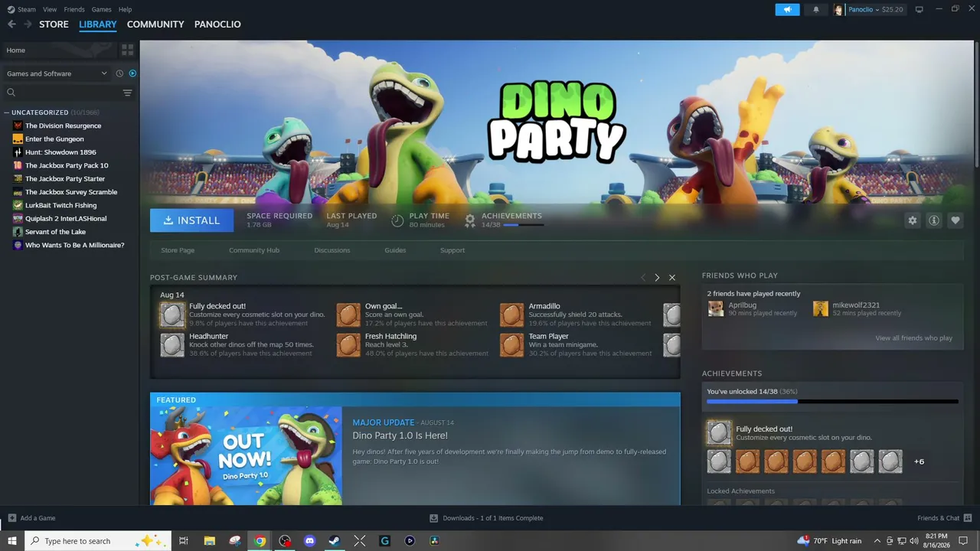Open the announcements megaphone button
The image size is (980, 551).
coord(787,9)
